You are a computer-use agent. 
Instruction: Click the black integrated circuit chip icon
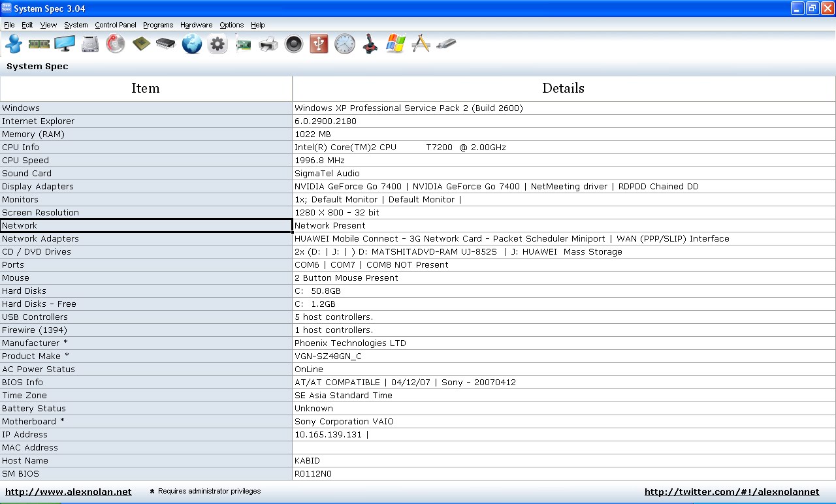(166, 44)
